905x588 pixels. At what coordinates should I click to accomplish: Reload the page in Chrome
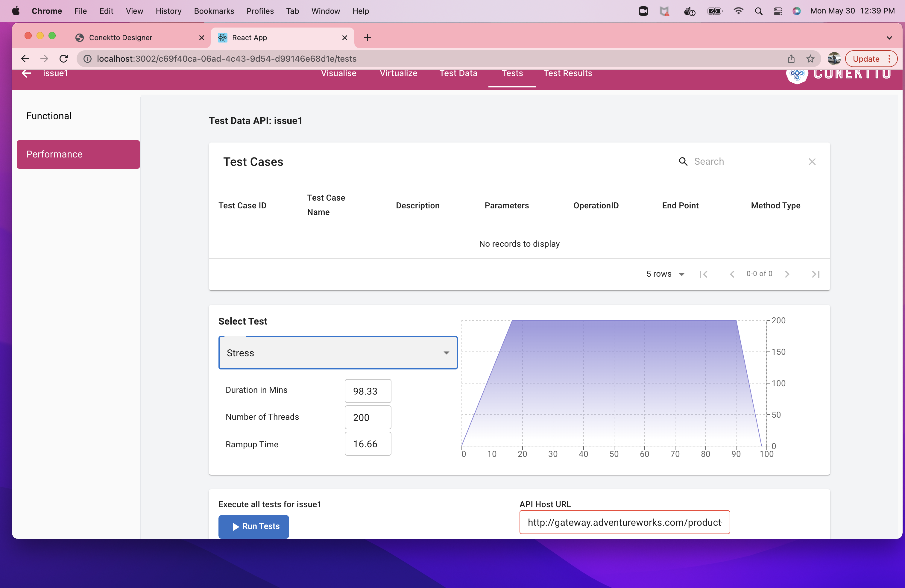click(x=63, y=59)
